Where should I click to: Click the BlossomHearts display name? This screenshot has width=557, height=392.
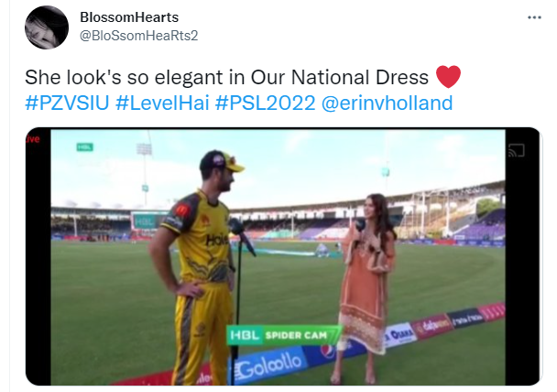coord(129,17)
